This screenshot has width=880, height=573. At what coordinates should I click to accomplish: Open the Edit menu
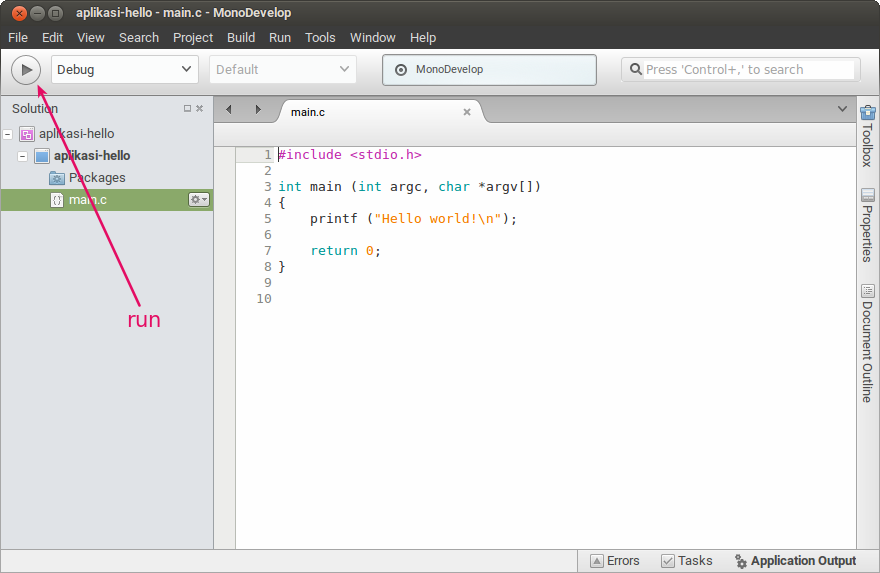tap(52, 38)
